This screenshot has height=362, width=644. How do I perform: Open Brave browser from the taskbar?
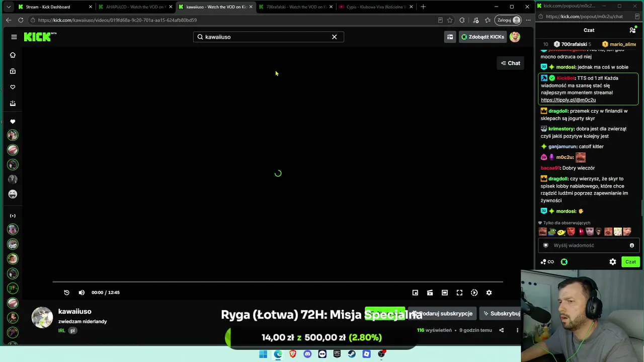tap(293, 354)
